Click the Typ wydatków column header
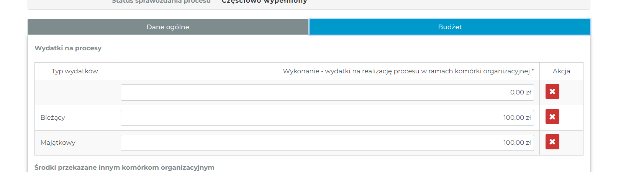 [75, 71]
